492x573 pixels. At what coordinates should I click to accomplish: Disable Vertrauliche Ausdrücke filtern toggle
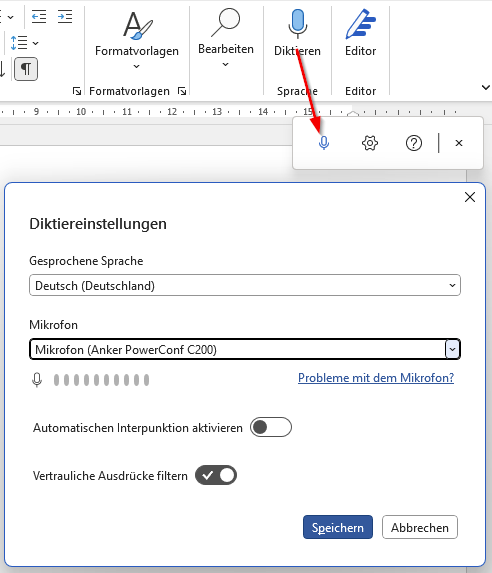click(216, 475)
